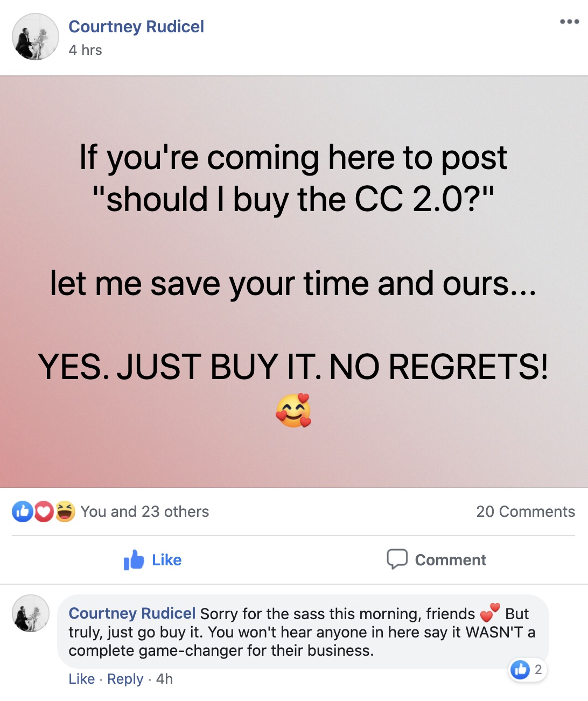Image resolution: width=588 pixels, height=701 pixels.
Task: Click the blue thumbs-up reaction icon
Action: point(23,511)
